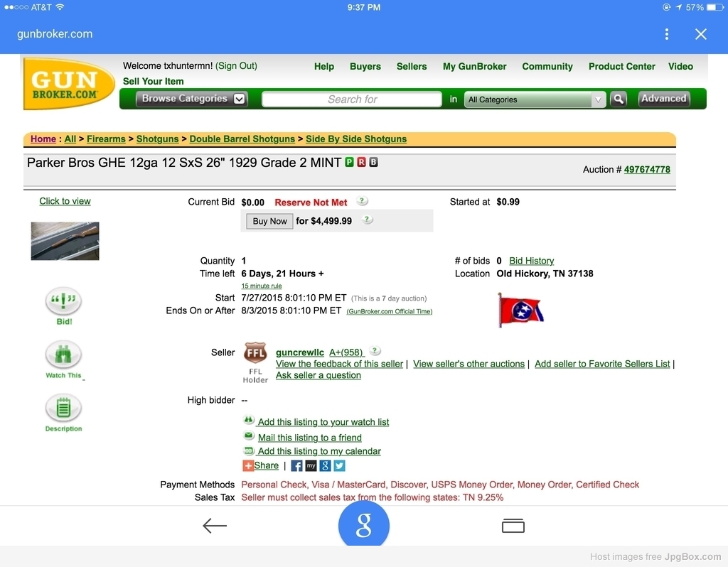Screen dimensions: 728x567
Task: Click the FFL Holder badge icon
Action: pos(255,354)
